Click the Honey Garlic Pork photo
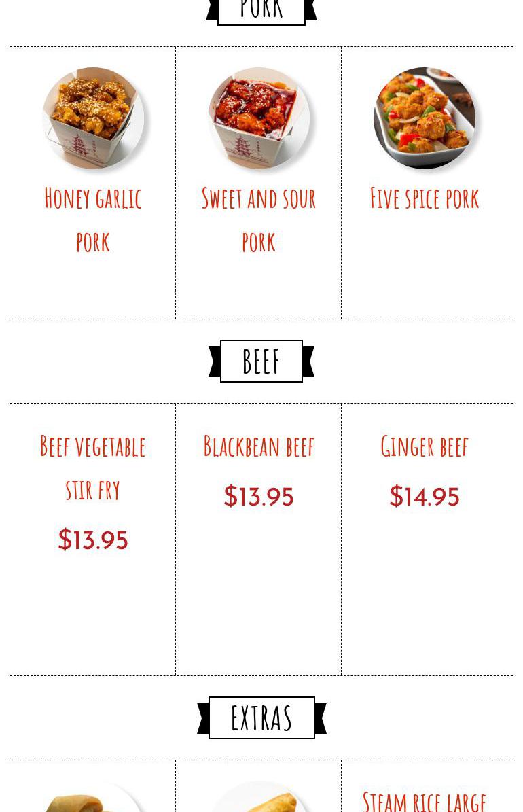Viewport: 523px width, 812px height. click(92, 118)
